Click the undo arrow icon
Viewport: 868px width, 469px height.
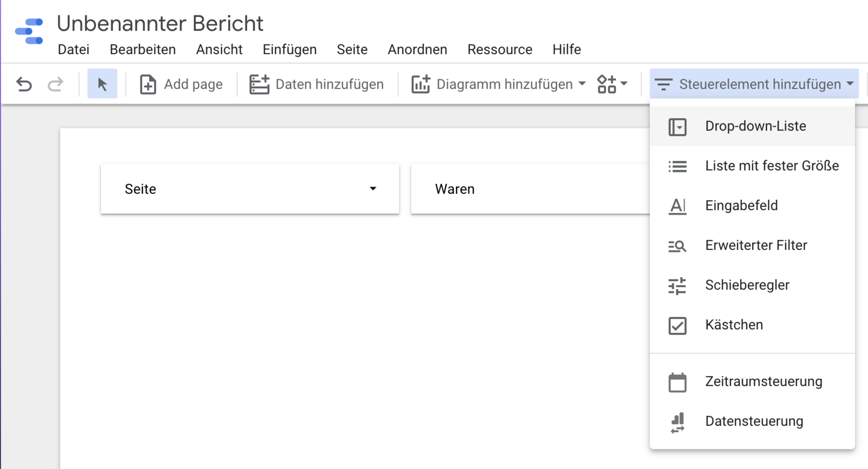pos(24,84)
